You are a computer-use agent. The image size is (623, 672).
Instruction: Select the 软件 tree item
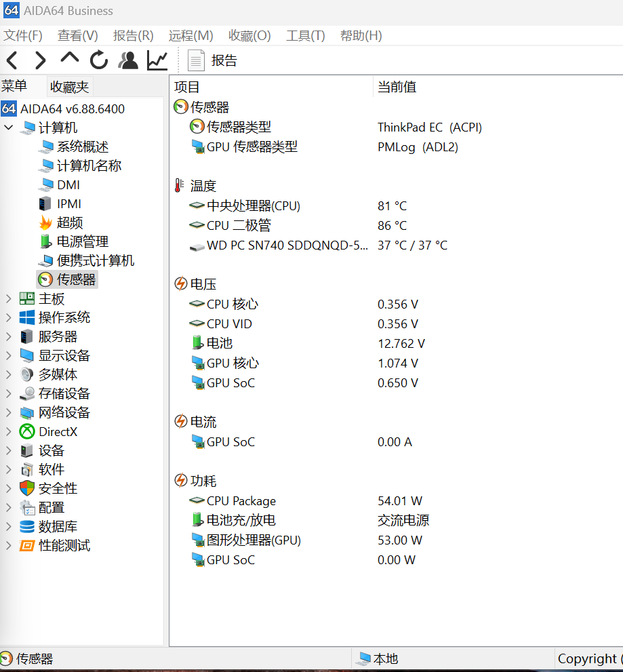pos(51,469)
